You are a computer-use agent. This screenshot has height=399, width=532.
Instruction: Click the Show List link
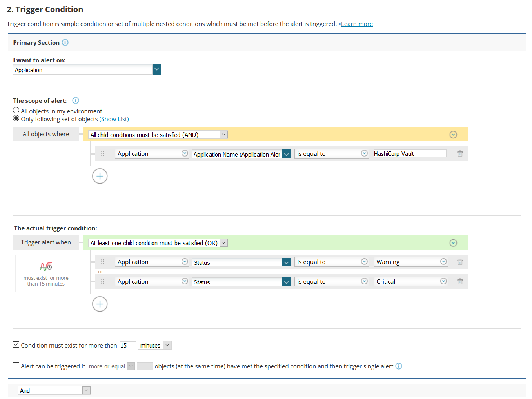pyautogui.click(x=114, y=119)
